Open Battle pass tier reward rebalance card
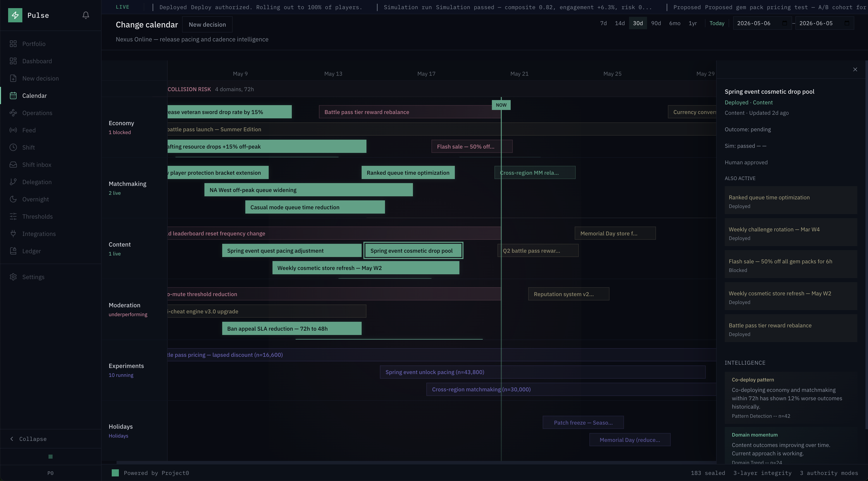 tap(791, 328)
